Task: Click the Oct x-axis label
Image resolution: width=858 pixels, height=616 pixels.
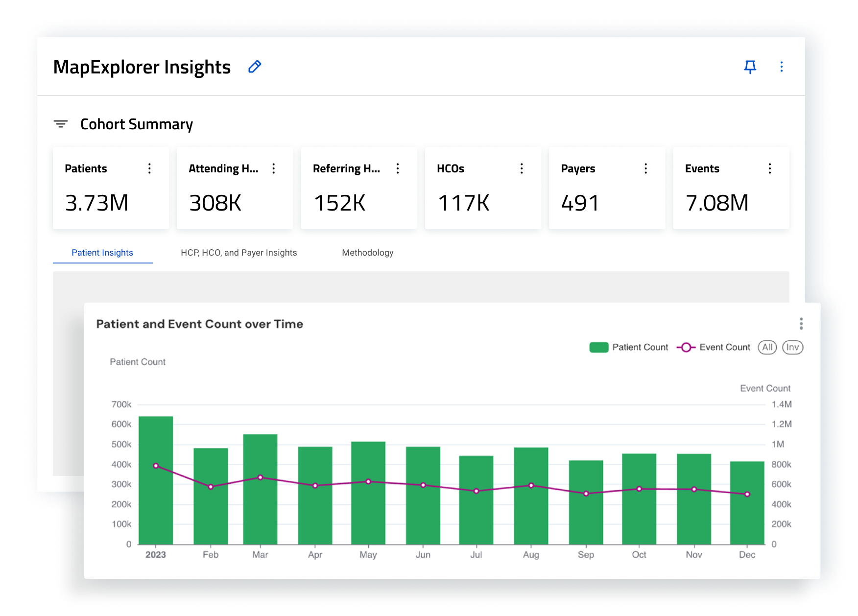Action: (639, 555)
